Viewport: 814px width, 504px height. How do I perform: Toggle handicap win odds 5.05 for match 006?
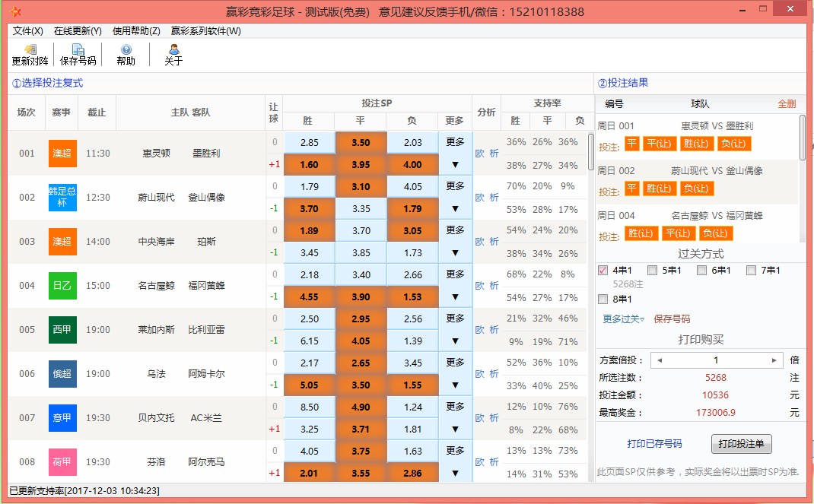[310, 385]
